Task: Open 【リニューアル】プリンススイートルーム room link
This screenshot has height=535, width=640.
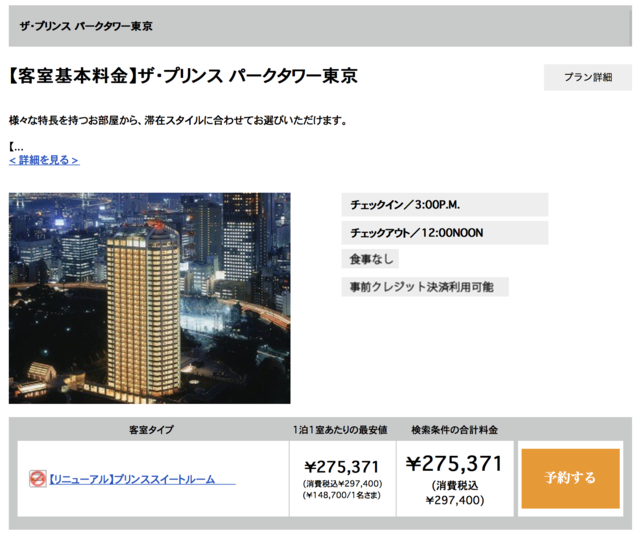Action: pos(142,479)
